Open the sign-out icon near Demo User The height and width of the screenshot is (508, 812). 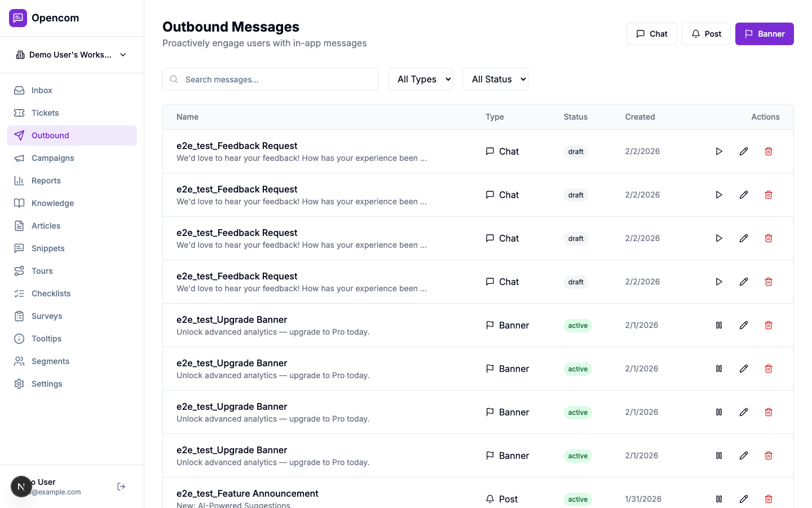(x=121, y=486)
